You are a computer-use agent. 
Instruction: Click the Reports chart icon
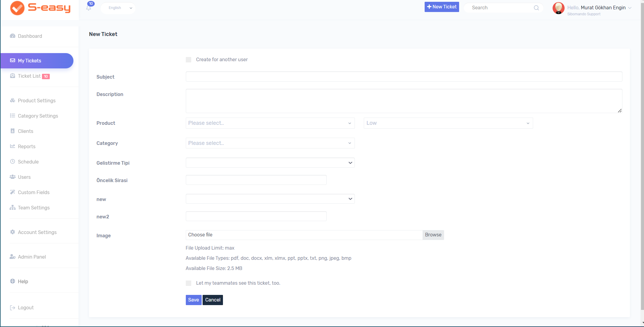(13, 146)
